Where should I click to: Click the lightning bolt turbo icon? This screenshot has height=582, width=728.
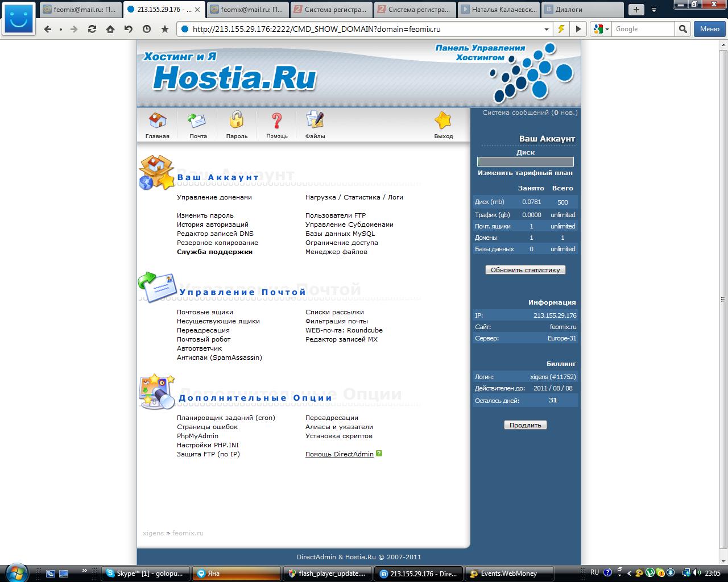point(561,29)
